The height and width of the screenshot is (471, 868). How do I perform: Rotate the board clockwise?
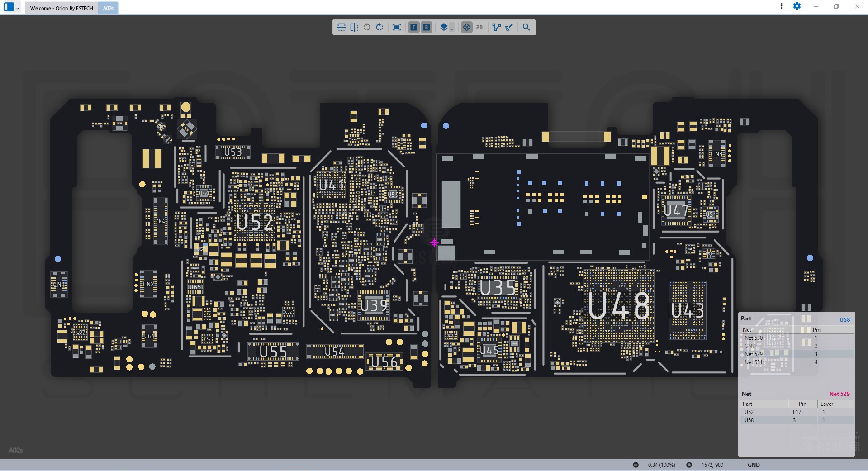[379, 27]
